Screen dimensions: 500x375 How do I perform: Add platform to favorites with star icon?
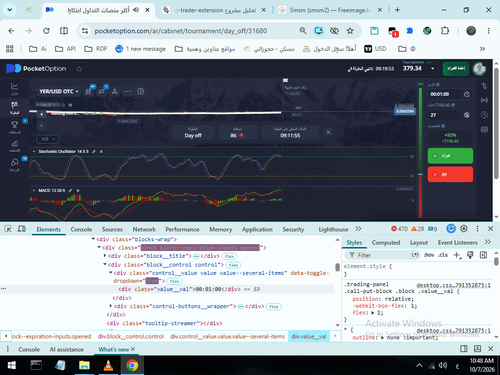tap(79, 69)
